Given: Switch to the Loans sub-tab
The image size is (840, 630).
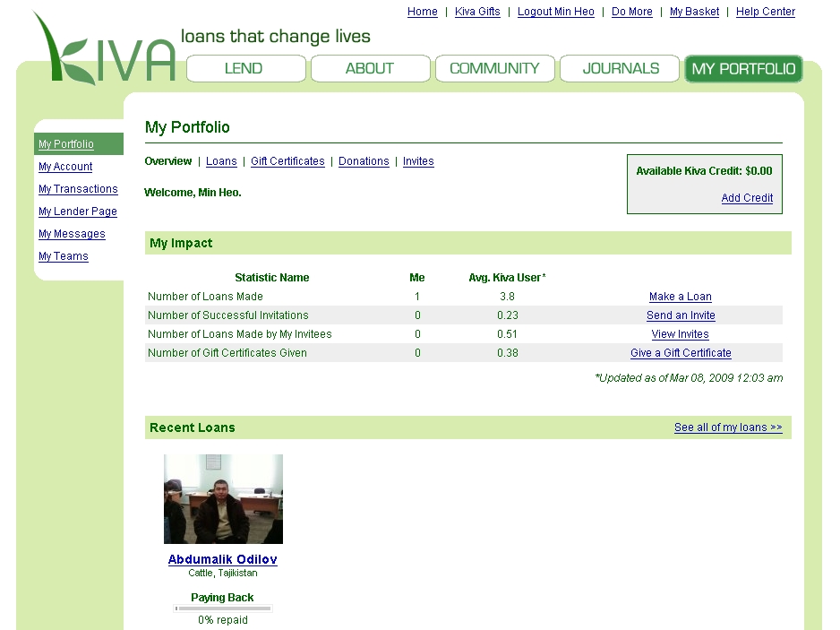Looking at the screenshot, I should click(221, 161).
